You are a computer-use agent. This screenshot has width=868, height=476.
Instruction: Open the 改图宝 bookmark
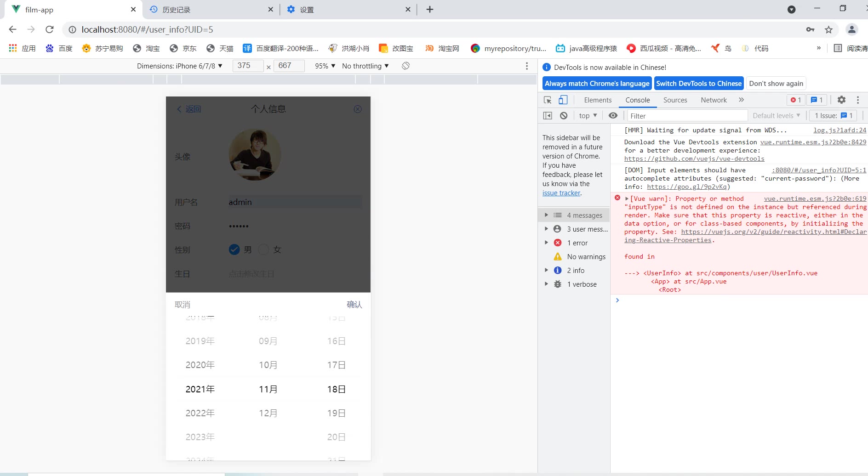coord(396,48)
